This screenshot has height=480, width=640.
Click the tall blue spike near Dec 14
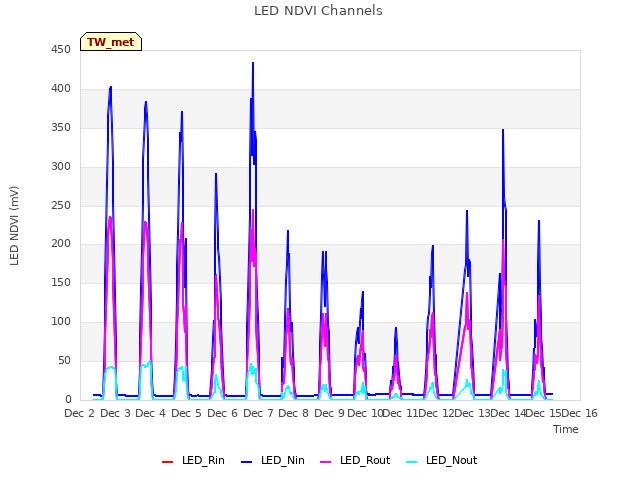[x=503, y=130]
